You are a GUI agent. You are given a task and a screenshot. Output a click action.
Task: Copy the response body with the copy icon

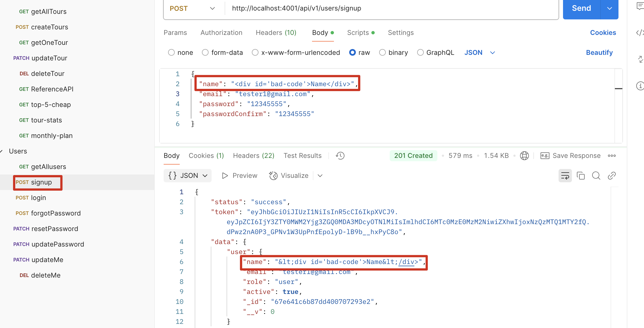click(x=580, y=176)
